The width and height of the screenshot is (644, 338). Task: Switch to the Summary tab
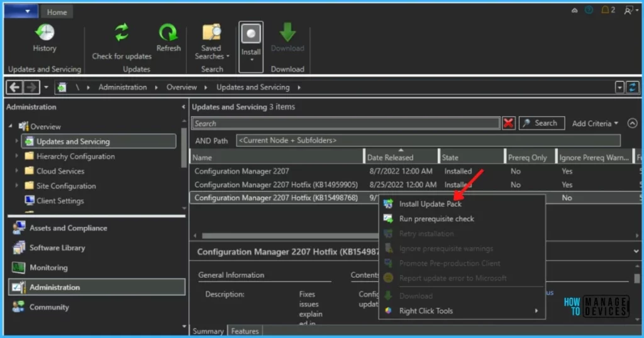click(208, 331)
